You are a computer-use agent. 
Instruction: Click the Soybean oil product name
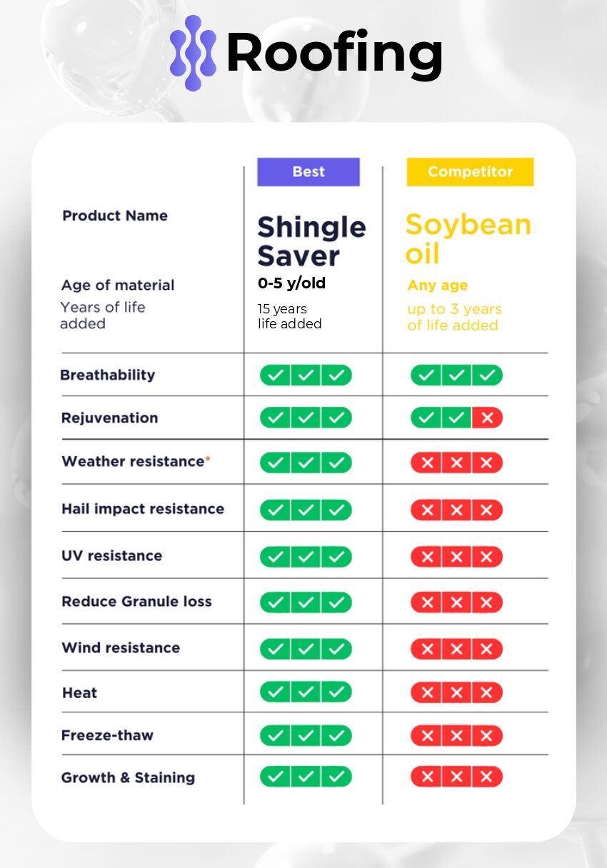click(x=468, y=239)
